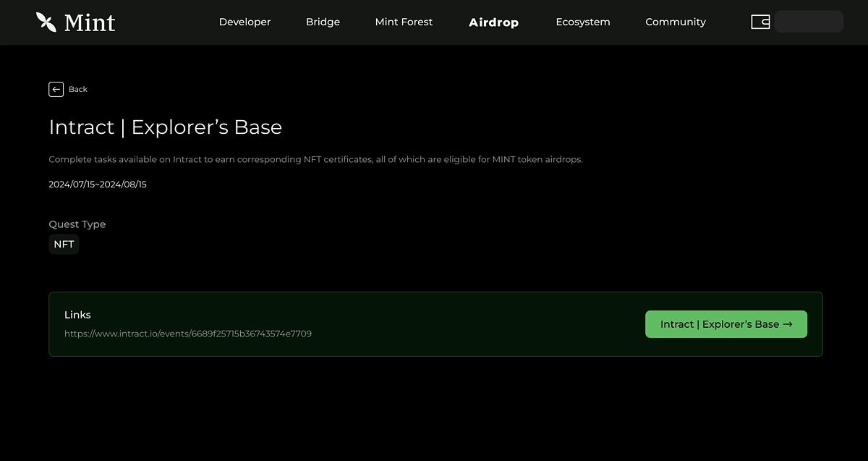868x461 pixels.
Task: Open the Ecosystem menu
Action: (x=583, y=22)
